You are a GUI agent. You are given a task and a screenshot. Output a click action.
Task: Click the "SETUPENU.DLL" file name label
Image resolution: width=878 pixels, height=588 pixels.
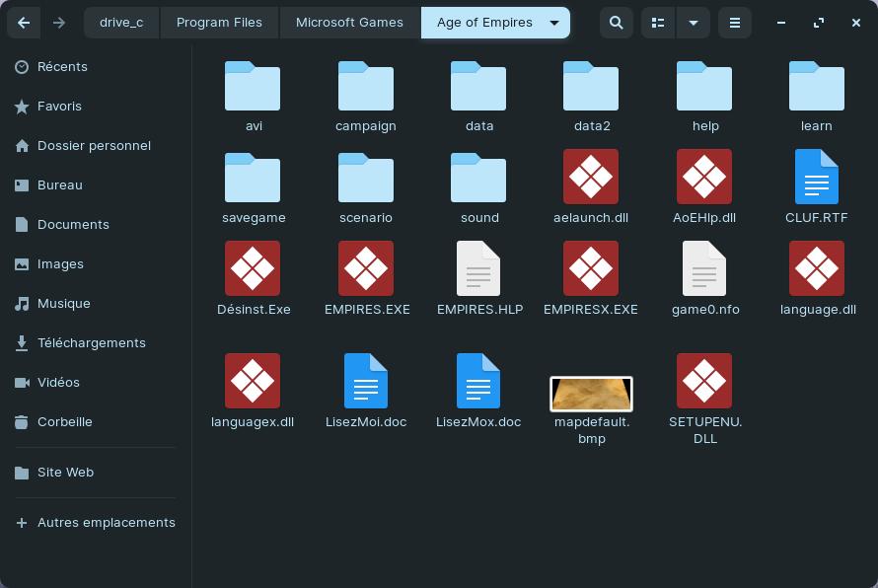coord(705,430)
